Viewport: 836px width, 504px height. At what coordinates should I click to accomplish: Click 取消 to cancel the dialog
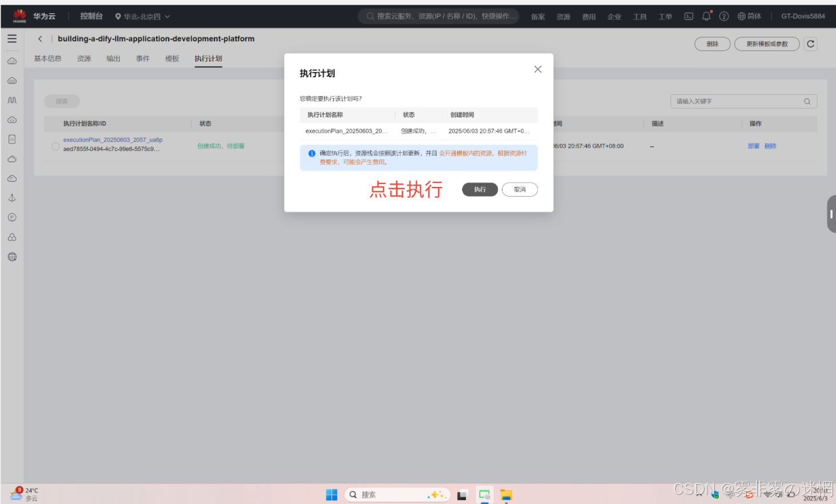[x=520, y=190]
